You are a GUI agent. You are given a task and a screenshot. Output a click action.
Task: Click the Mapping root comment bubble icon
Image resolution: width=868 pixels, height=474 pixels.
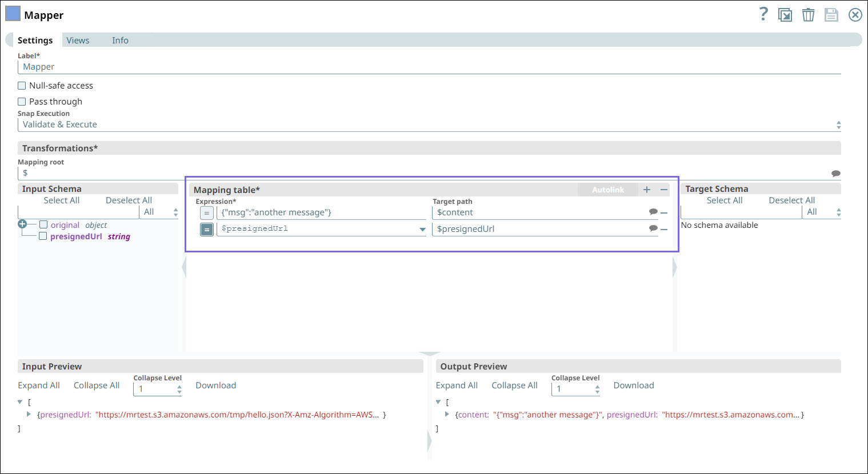coord(835,173)
